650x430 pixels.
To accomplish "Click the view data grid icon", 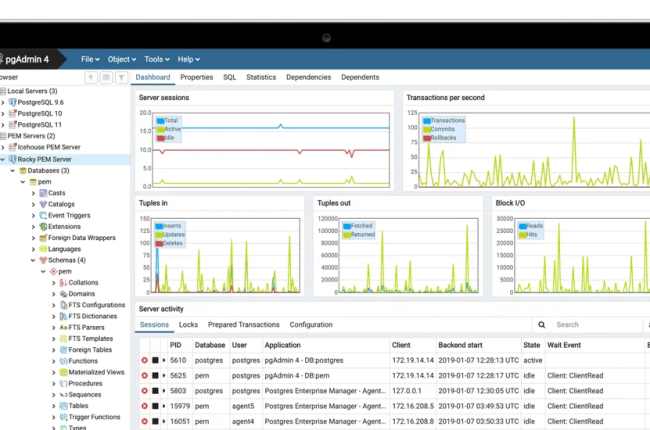I will (106, 78).
